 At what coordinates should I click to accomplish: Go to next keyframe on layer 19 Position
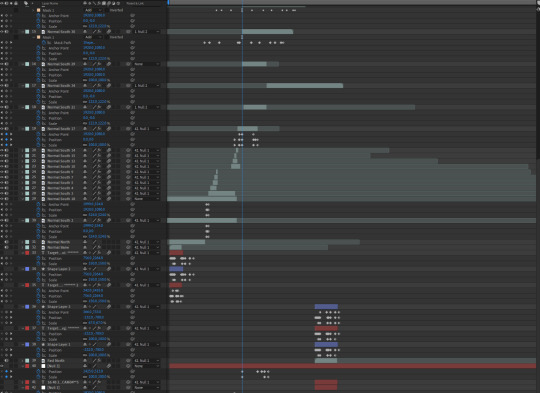[x=11, y=139]
